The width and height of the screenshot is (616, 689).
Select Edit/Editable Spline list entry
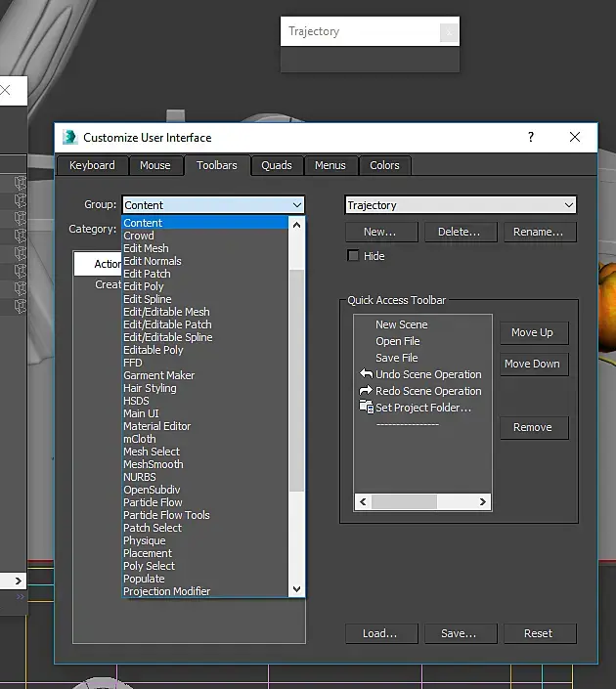[x=205, y=337]
